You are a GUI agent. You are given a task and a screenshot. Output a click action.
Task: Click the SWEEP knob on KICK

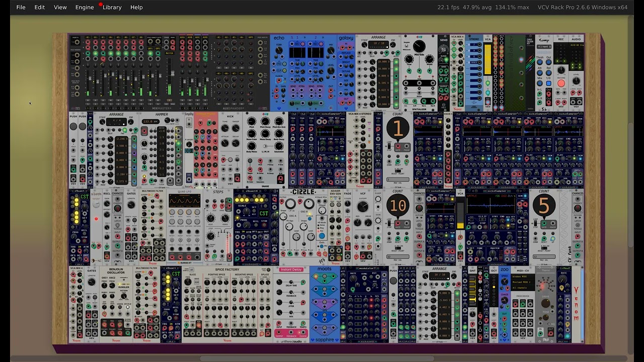236,128
